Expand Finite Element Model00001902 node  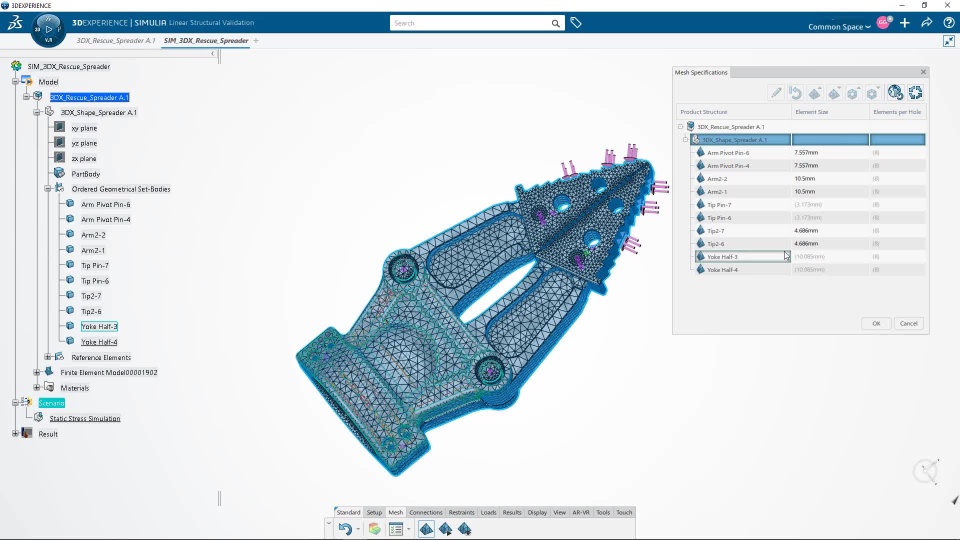click(37, 372)
